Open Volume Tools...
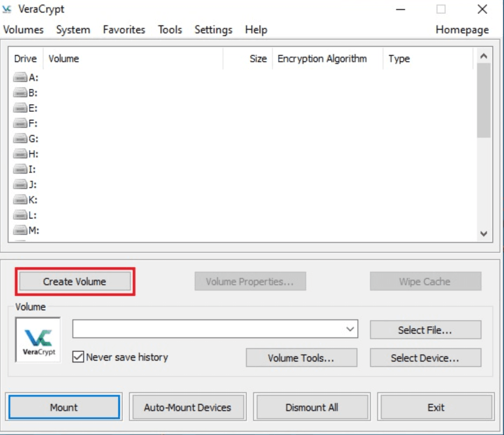The height and width of the screenshot is (435, 504). click(301, 358)
